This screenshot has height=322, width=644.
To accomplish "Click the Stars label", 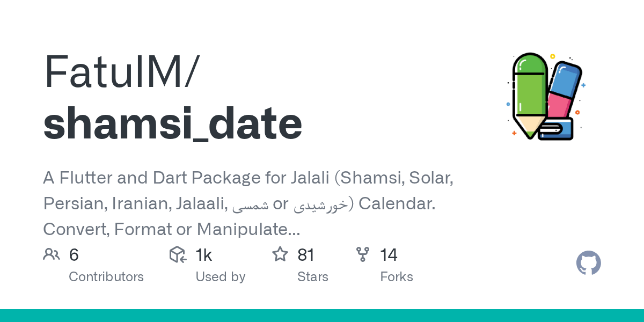I will tap(312, 277).
